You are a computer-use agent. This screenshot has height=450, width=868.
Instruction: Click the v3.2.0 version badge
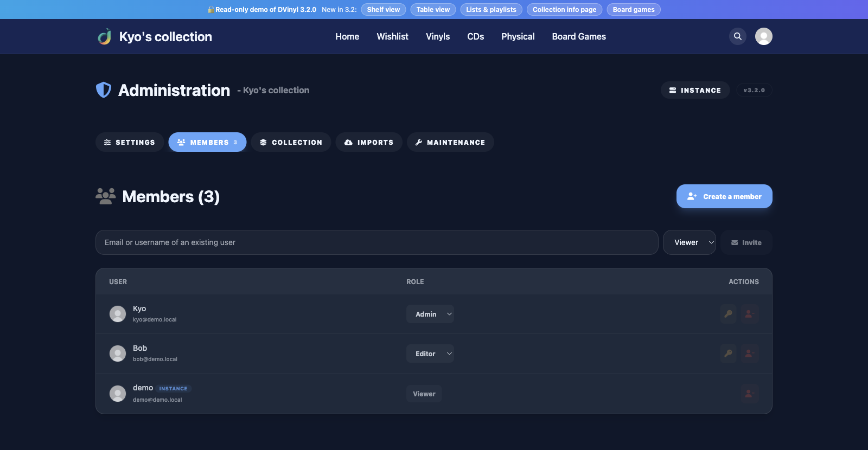click(x=754, y=90)
